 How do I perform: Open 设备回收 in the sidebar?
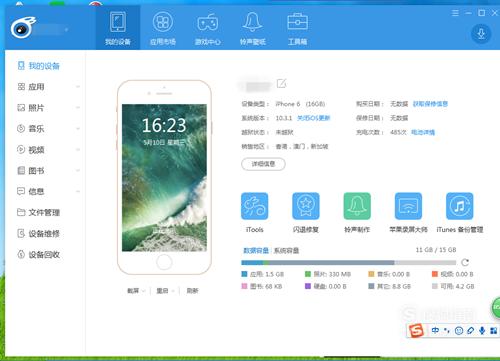pyautogui.click(x=39, y=255)
